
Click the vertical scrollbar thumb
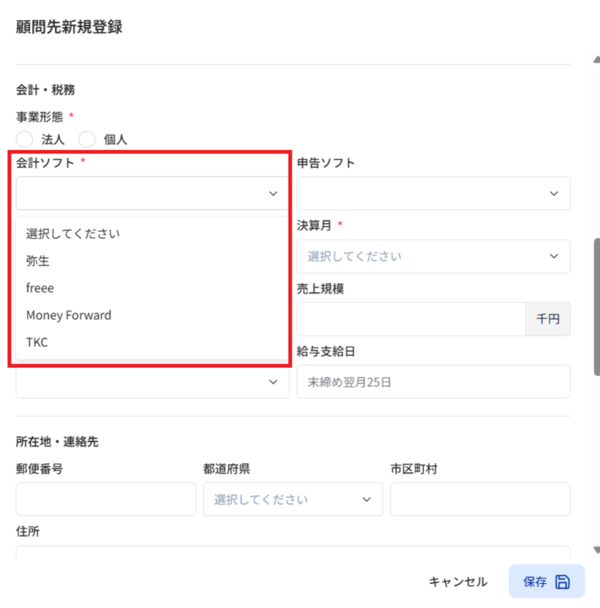click(x=597, y=307)
